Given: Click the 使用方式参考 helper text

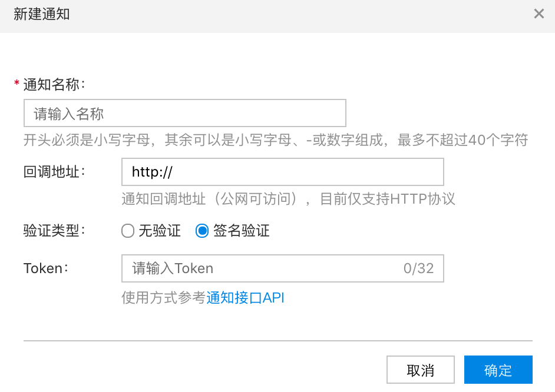Looking at the screenshot, I should [164, 298].
